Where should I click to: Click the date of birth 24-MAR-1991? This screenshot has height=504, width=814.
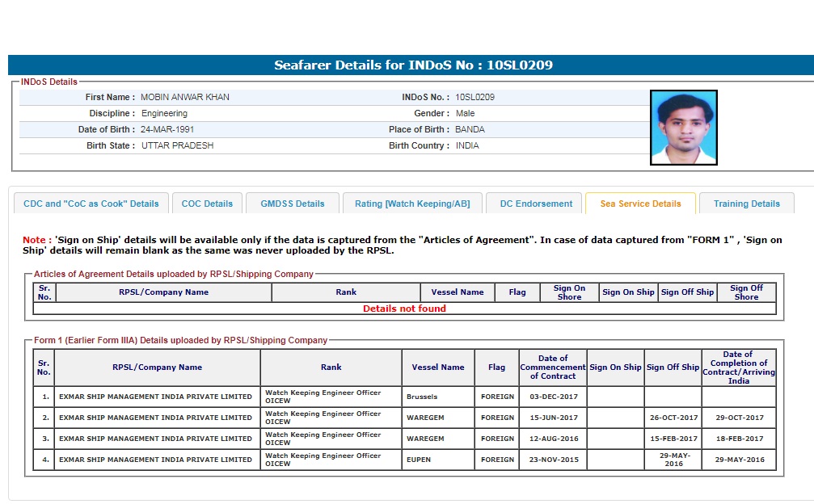click(167, 129)
